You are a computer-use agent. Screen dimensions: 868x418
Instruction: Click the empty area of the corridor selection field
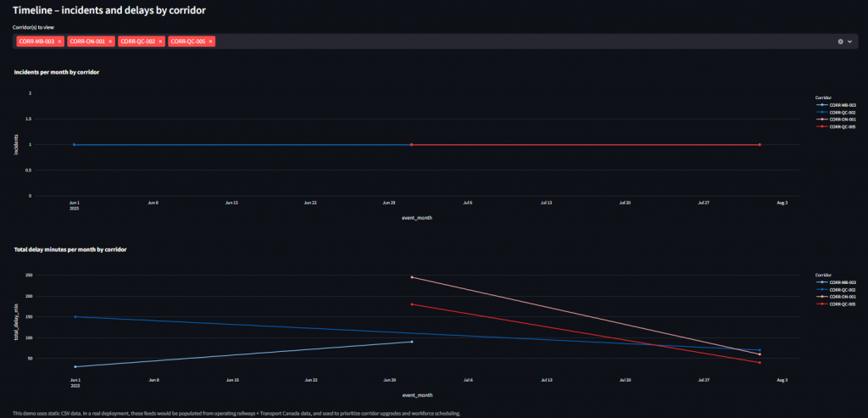coord(509,41)
